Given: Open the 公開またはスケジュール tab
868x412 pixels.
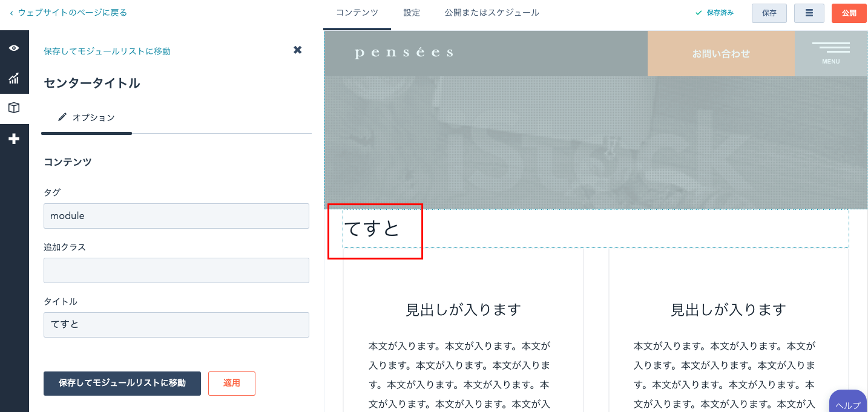Looking at the screenshot, I should (x=492, y=12).
